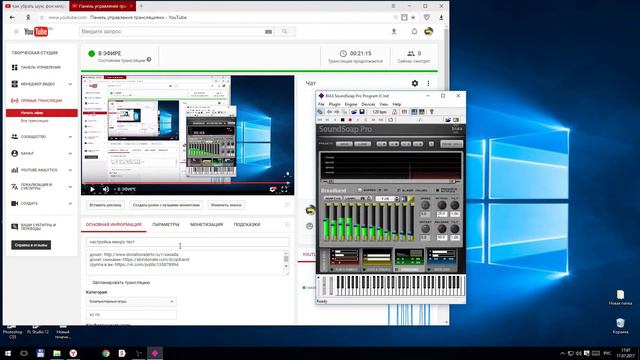640x360 pixels.
Task: Open the Корзина recycle bin on desktop
Action: click(620, 326)
